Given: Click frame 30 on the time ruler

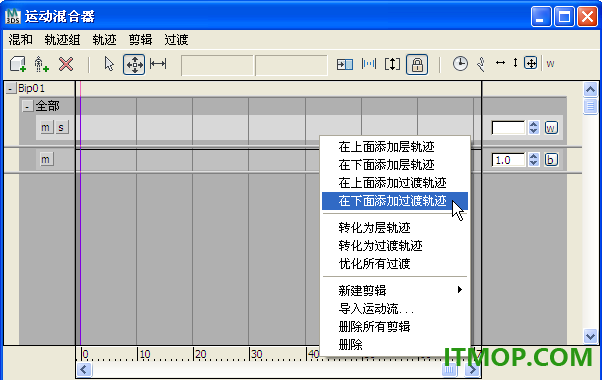Looking at the screenshot, I should point(256,354).
